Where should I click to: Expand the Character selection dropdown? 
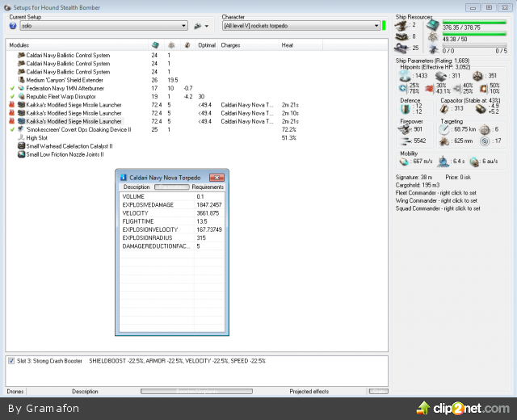[301, 26]
